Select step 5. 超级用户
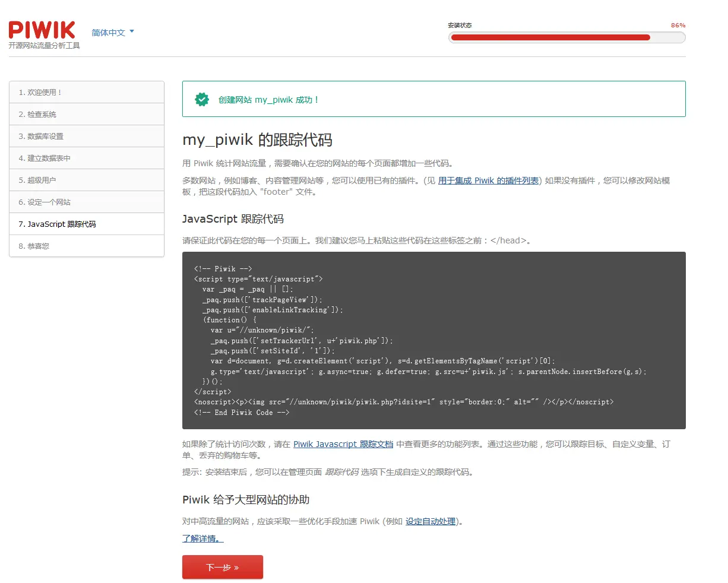 (x=87, y=180)
